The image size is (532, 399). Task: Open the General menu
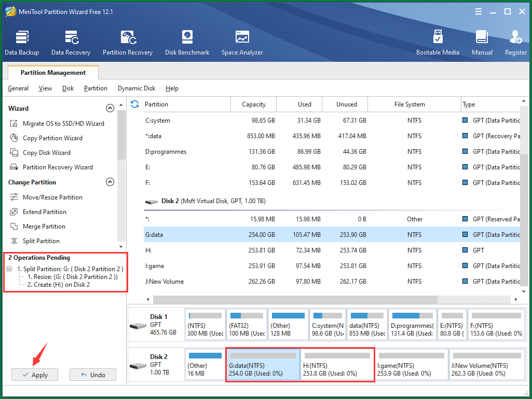tap(18, 88)
